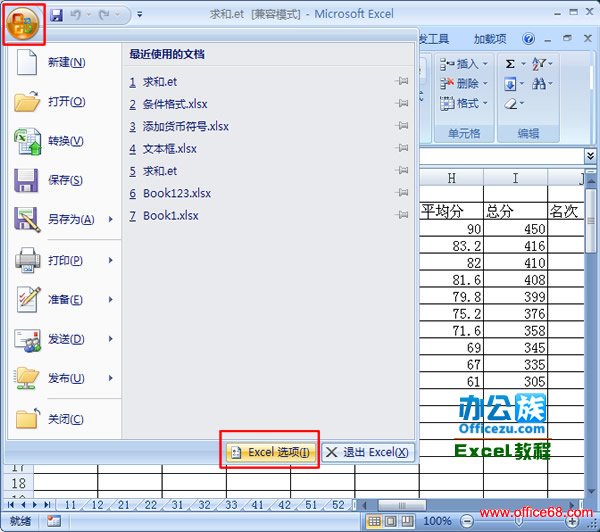Click the 准备(E) prepare icon
Image resolution: width=600 pixels, height=532 pixels.
(x=27, y=299)
